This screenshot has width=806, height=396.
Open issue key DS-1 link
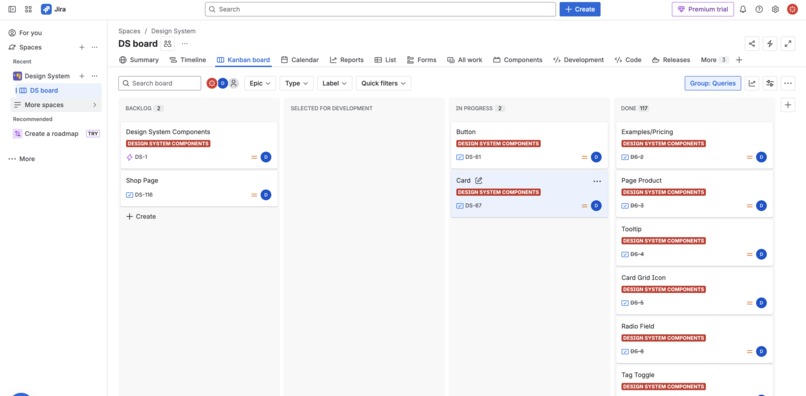point(141,157)
